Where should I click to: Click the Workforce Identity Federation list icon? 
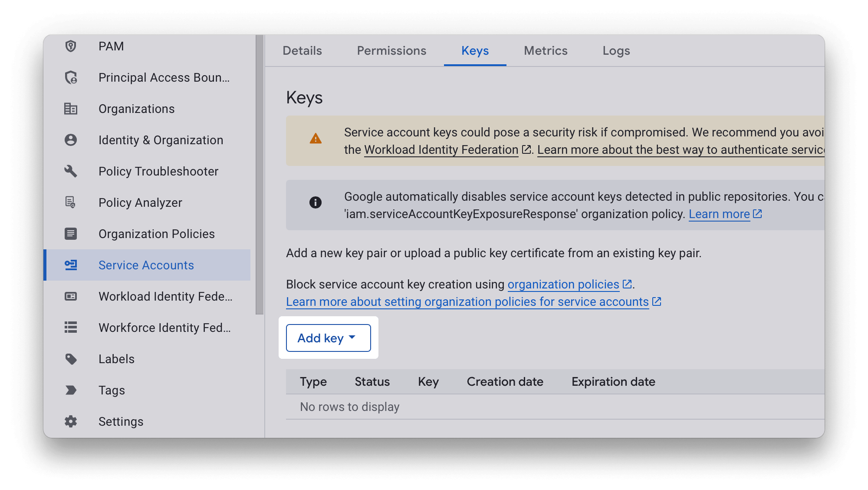click(x=71, y=328)
